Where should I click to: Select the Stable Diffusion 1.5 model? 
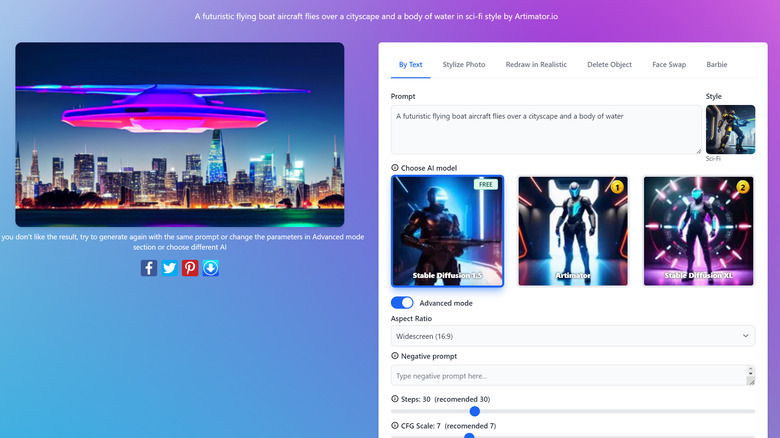(447, 231)
